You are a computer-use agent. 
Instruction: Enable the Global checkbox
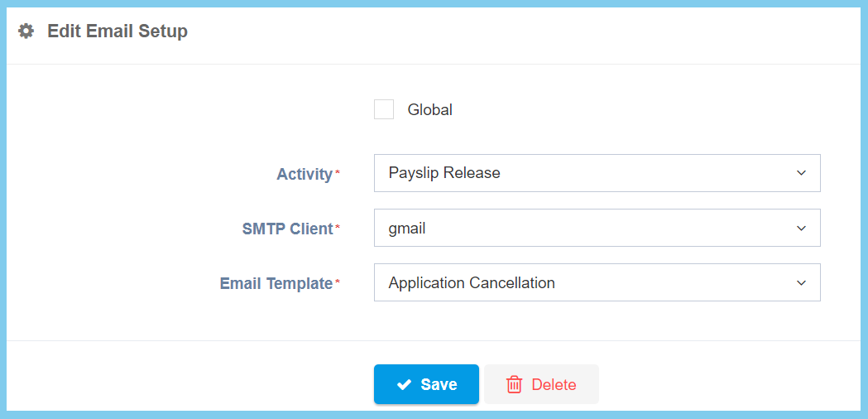tap(384, 109)
